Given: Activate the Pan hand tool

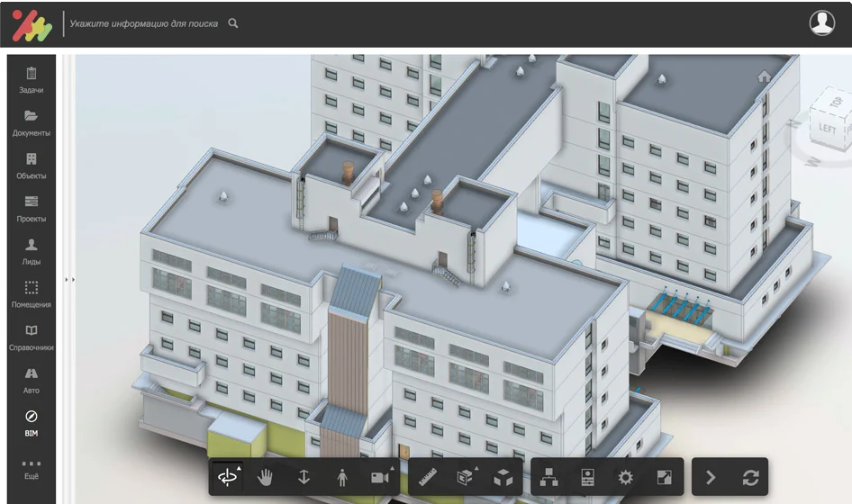Looking at the screenshot, I should coord(266,478).
